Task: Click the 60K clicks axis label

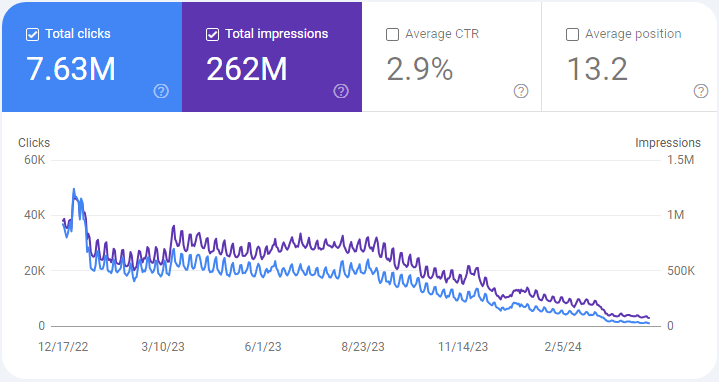Action: 35,160
